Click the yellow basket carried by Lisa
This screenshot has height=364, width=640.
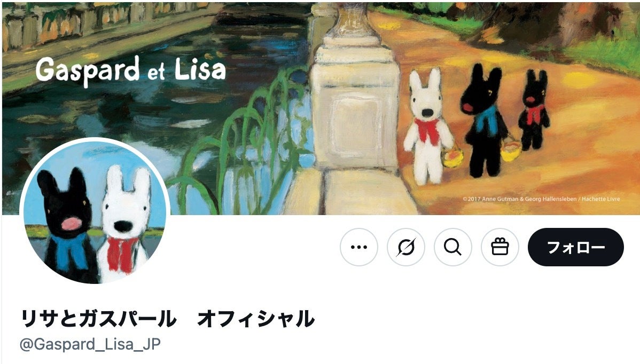pos(452,158)
